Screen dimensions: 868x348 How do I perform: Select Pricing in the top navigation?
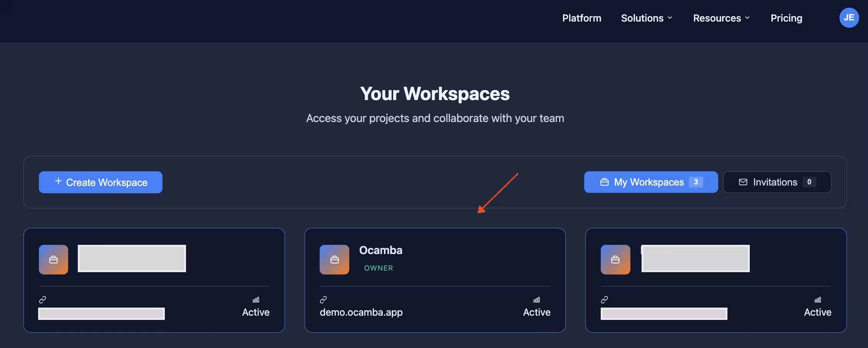(786, 18)
